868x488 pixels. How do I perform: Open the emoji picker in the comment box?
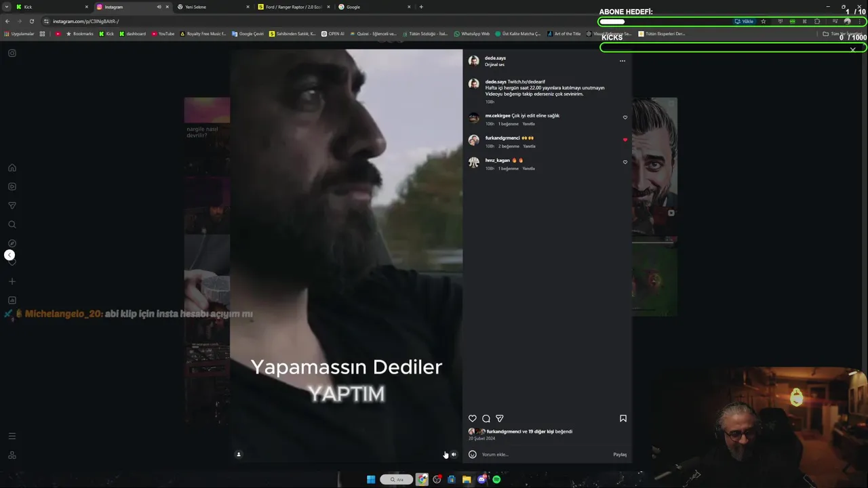[x=473, y=454]
